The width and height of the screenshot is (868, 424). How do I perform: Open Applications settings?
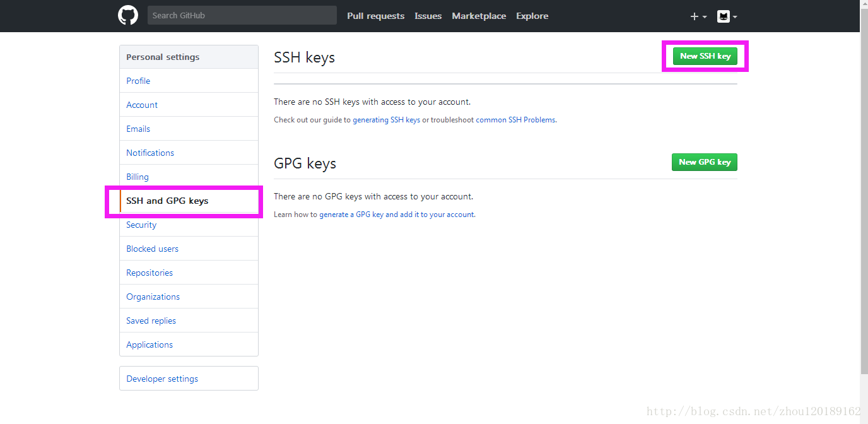pyautogui.click(x=189, y=344)
